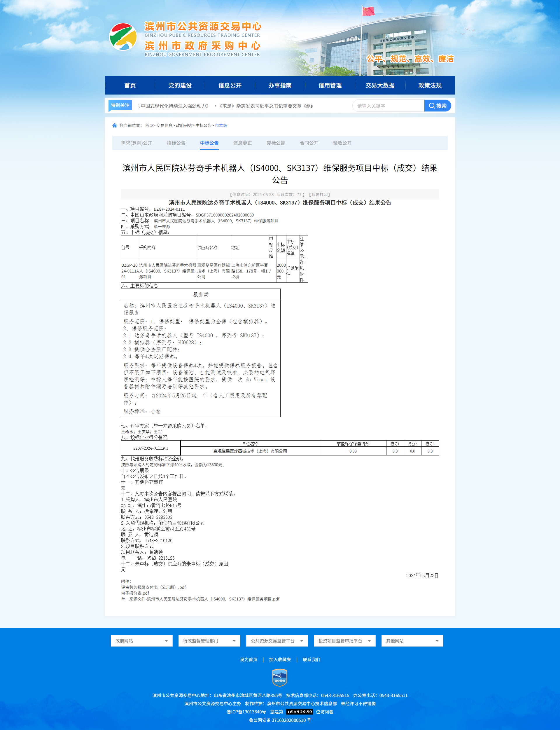
Task: Expand the 公共资源交易监管平台 dropdown
Action: tap(277, 641)
